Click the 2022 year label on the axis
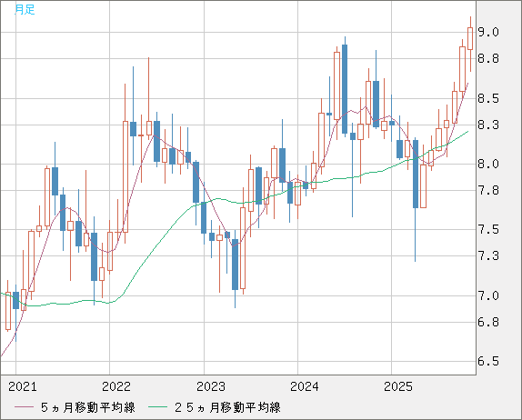 116,386
